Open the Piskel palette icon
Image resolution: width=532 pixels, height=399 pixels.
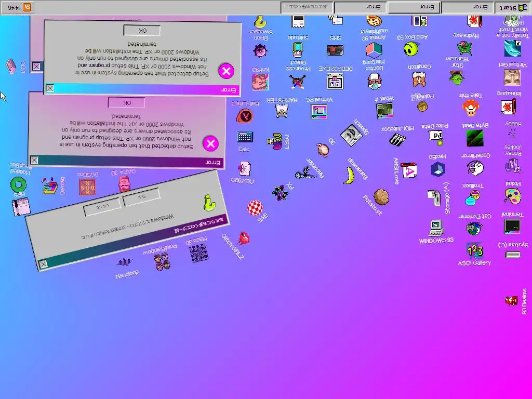(x=512, y=196)
